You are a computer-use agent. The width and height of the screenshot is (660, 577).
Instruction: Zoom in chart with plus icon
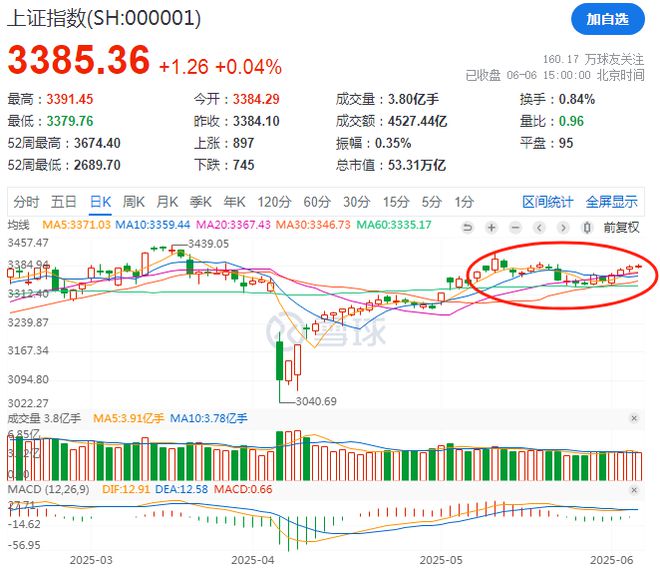pyautogui.click(x=491, y=228)
